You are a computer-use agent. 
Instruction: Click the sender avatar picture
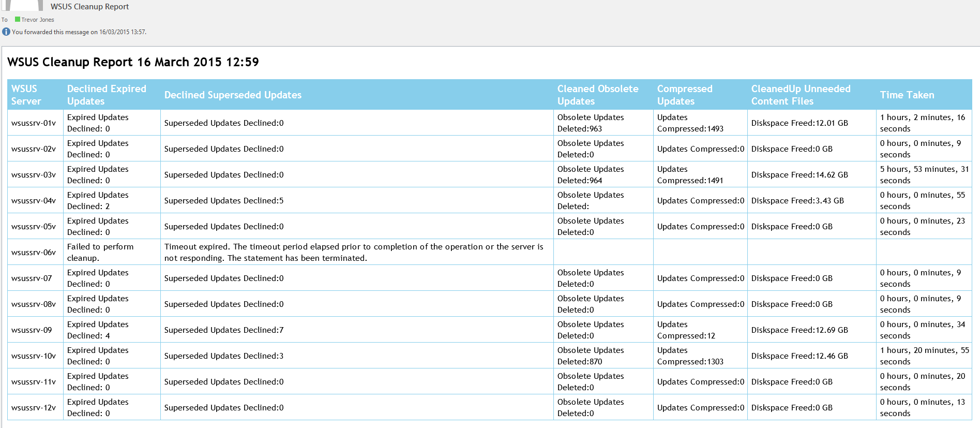coord(23,5)
